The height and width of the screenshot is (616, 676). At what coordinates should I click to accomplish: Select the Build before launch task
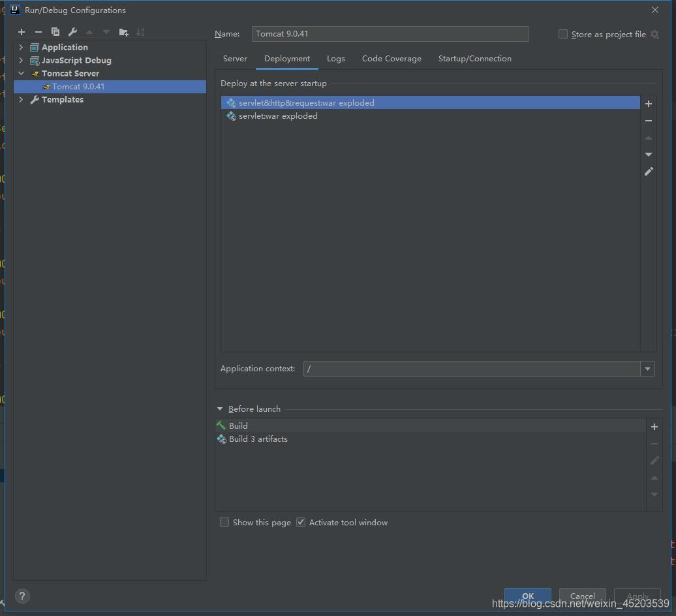430,426
